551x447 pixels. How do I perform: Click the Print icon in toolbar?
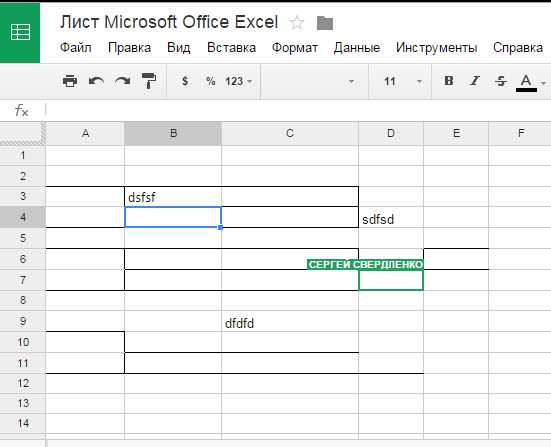[70, 81]
